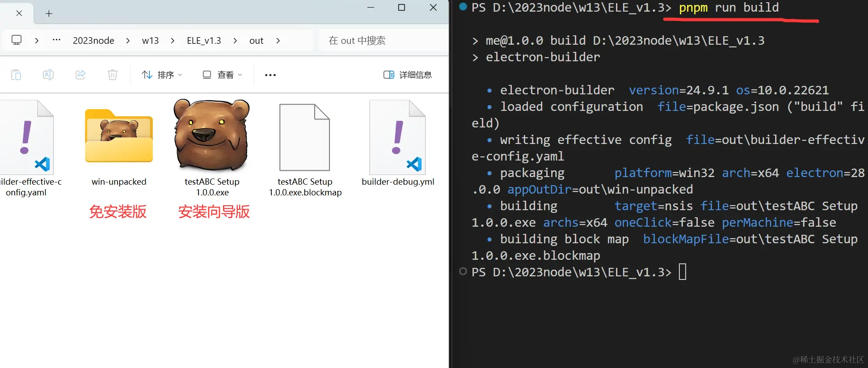Viewport: 868px width, 368px height.
Task: Show hidden breadcrumb folders via ellipsis
Action: click(56, 40)
